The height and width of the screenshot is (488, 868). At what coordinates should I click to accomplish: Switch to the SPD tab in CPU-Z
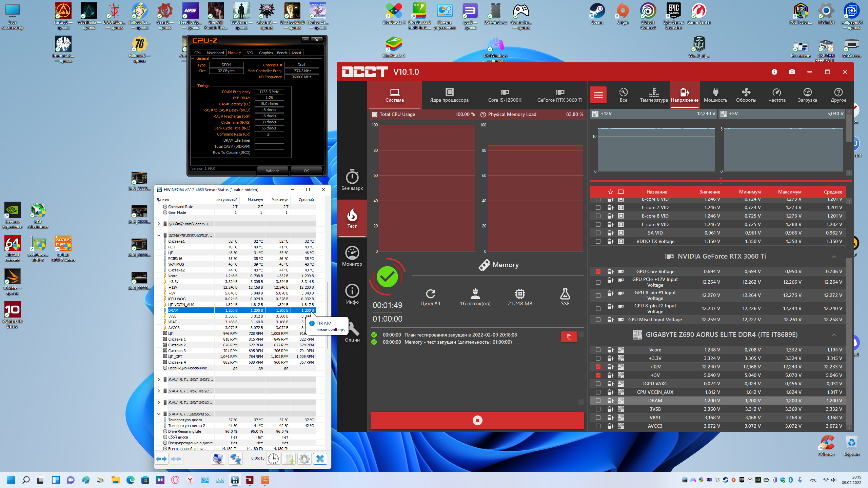(250, 53)
